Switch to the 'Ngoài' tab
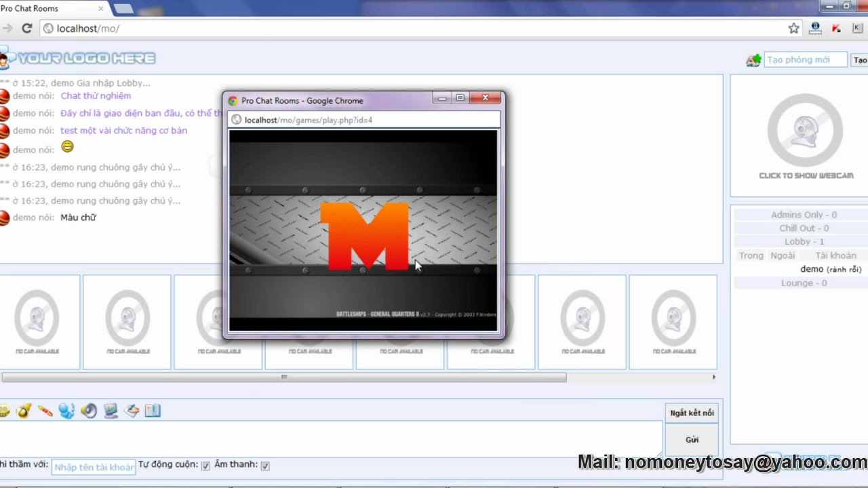Viewport: 868px width, 488px height. (783, 256)
